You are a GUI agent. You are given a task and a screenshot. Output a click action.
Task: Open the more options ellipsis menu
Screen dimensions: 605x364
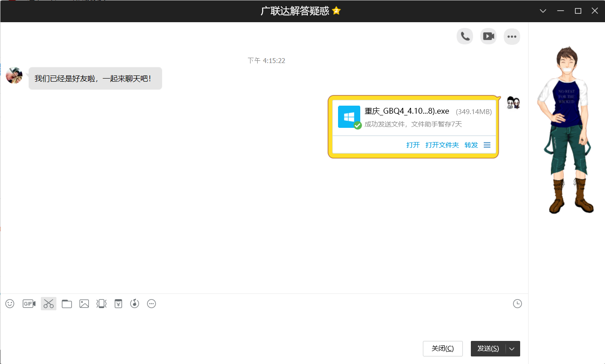click(512, 36)
